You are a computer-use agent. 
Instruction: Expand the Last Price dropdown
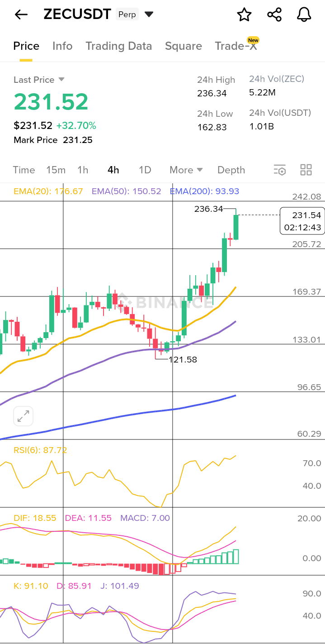pos(61,80)
